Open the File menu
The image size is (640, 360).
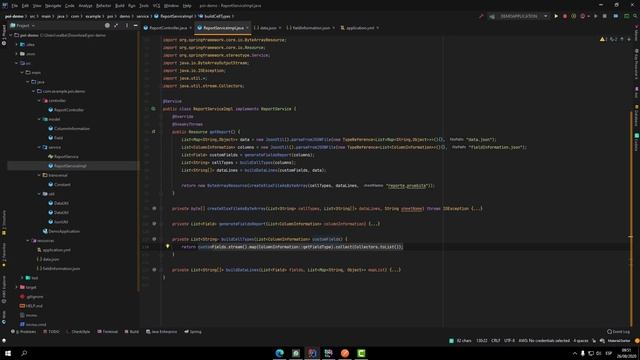point(15,6)
